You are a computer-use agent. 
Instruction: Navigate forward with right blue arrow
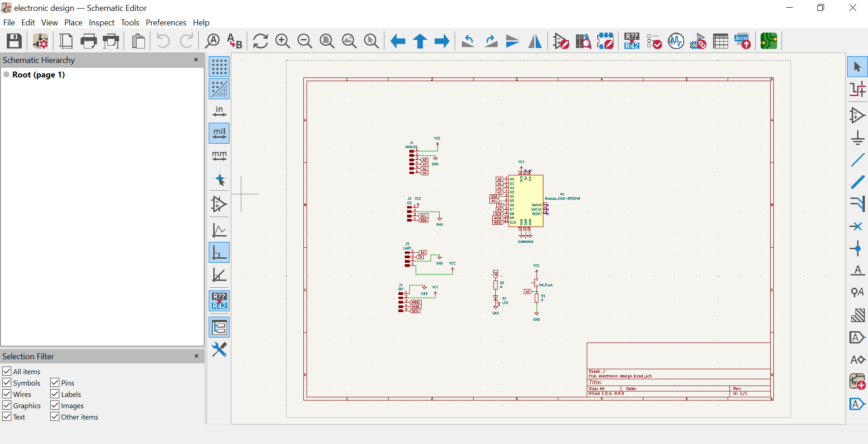pyautogui.click(x=442, y=41)
